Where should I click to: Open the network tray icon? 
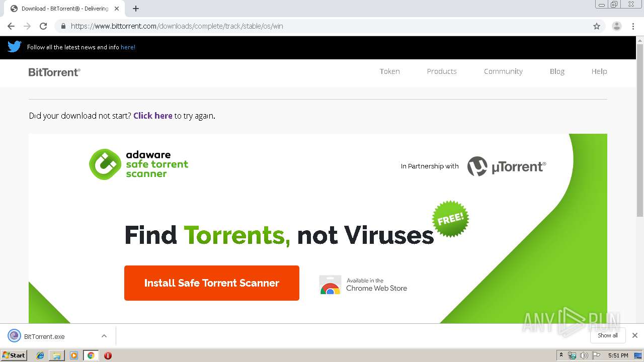[572, 355]
